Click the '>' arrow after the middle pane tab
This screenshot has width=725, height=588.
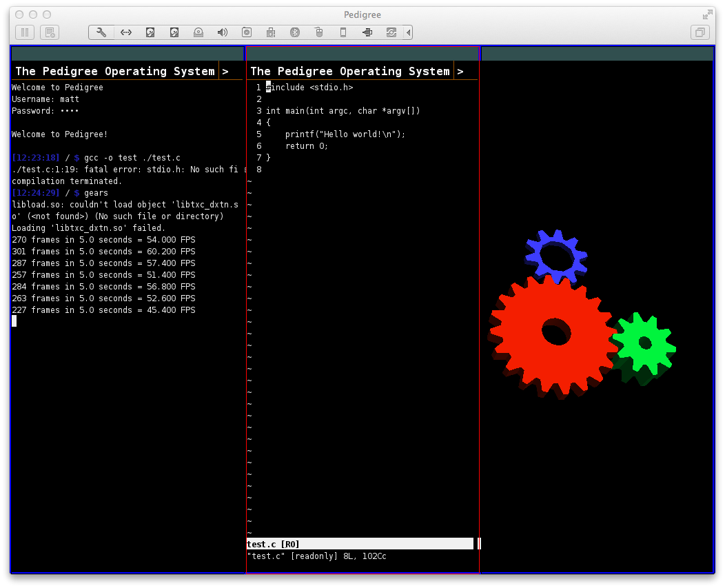tap(460, 72)
